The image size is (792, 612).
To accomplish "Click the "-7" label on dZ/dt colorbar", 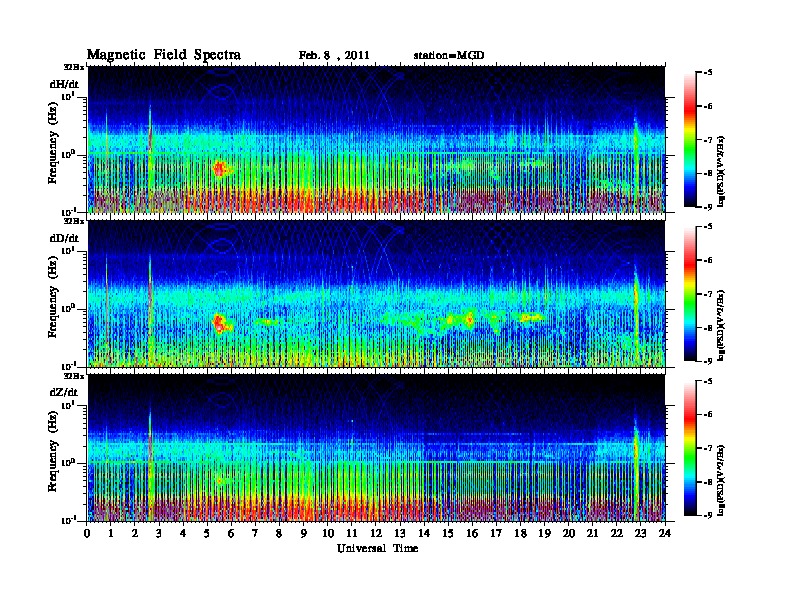I will pyautogui.click(x=709, y=448).
